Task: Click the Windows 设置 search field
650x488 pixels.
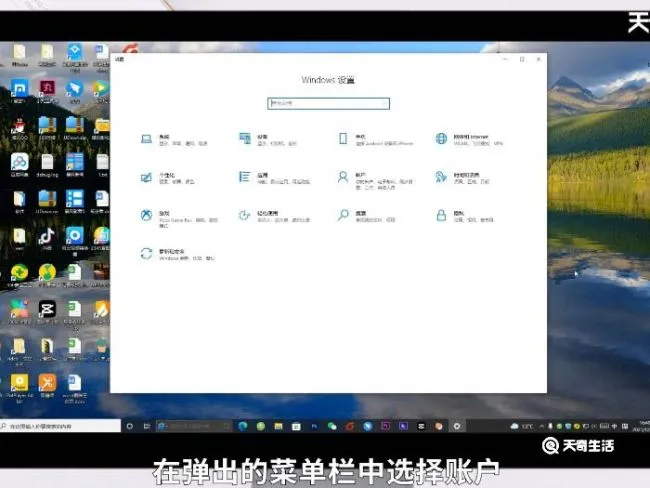Action: click(328, 103)
